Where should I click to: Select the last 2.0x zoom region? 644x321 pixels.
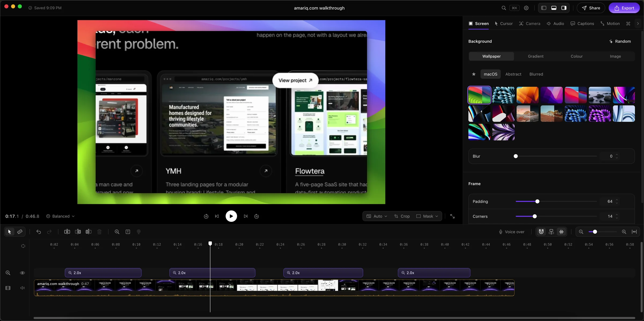point(434,273)
